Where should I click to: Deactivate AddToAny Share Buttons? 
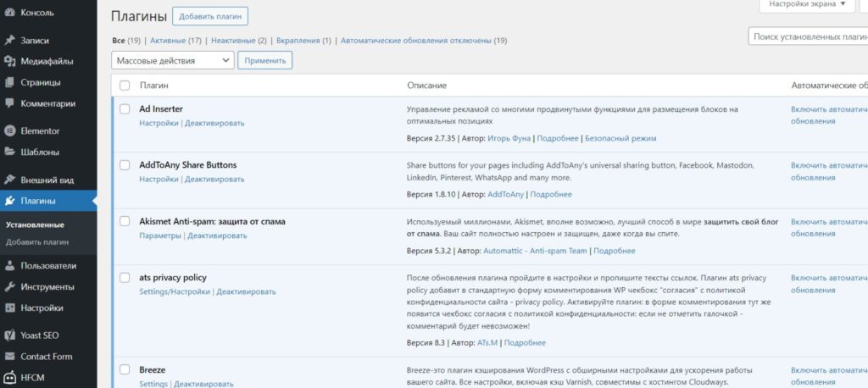214,179
